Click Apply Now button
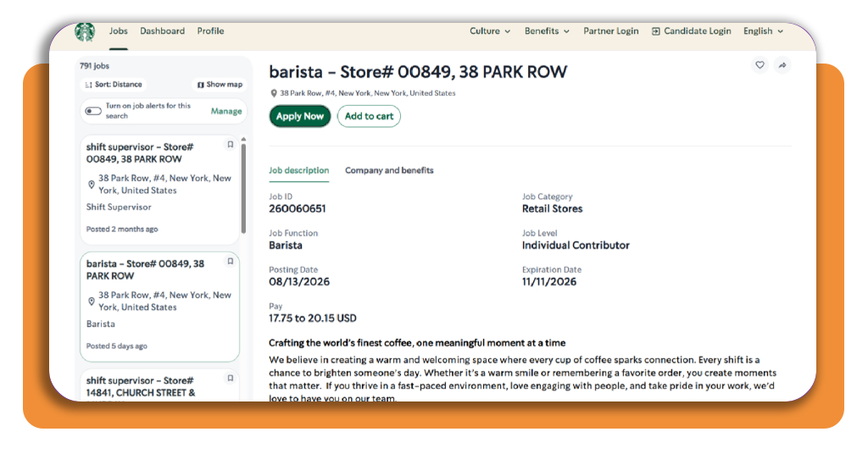Screen dimensions: 868x454 coord(300,116)
